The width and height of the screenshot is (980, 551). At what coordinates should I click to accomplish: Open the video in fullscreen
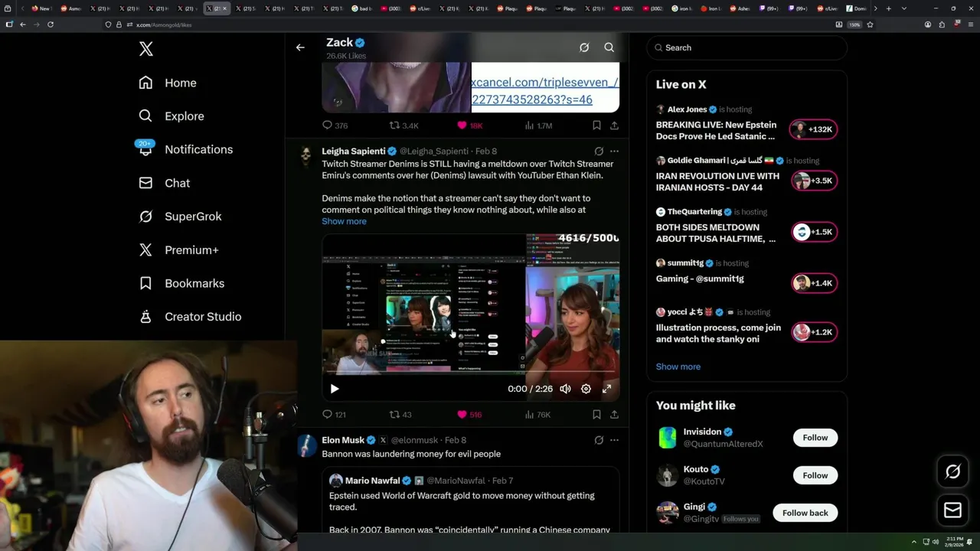(x=606, y=389)
